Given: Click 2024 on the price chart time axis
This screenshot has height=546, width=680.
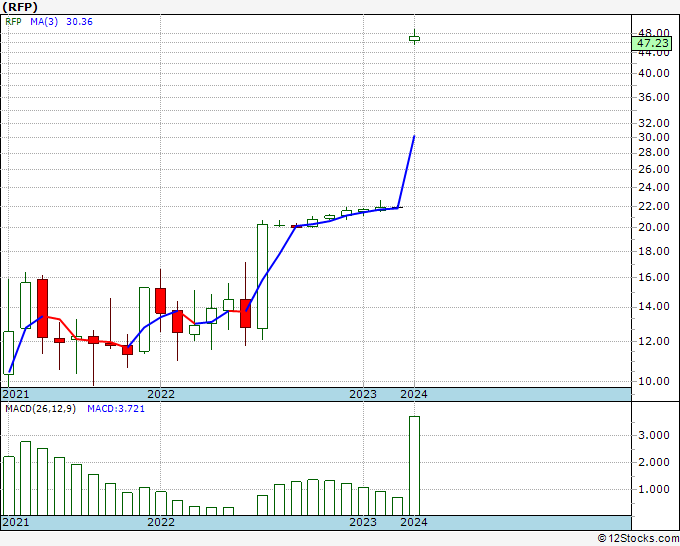Looking at the screenshot, I should 414,394.
